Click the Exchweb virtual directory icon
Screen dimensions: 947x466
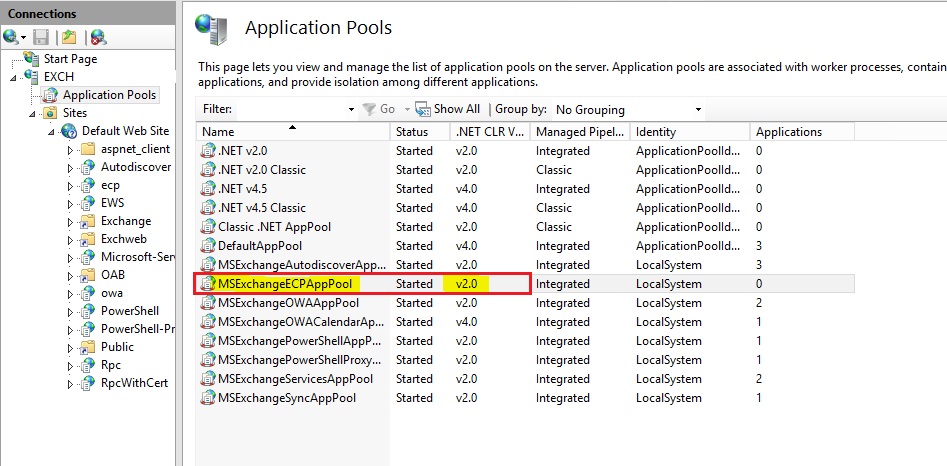click(88, 239)
